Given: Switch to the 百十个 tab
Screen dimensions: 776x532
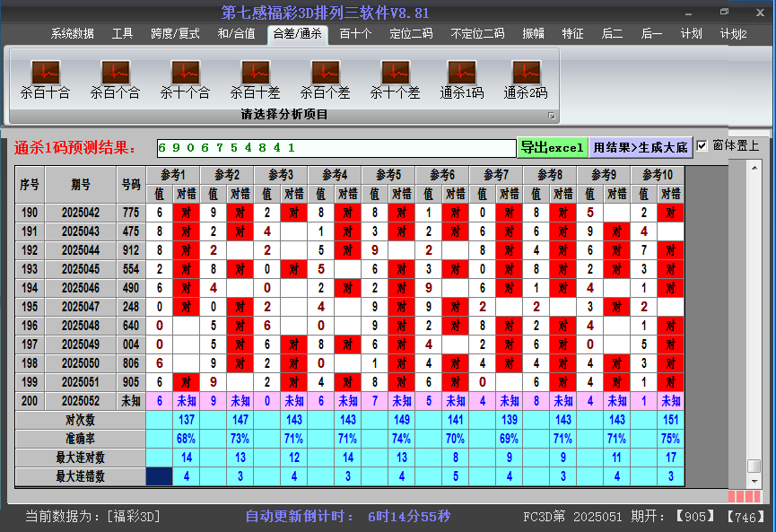Looking at the screenshot, I should (355, 34).
